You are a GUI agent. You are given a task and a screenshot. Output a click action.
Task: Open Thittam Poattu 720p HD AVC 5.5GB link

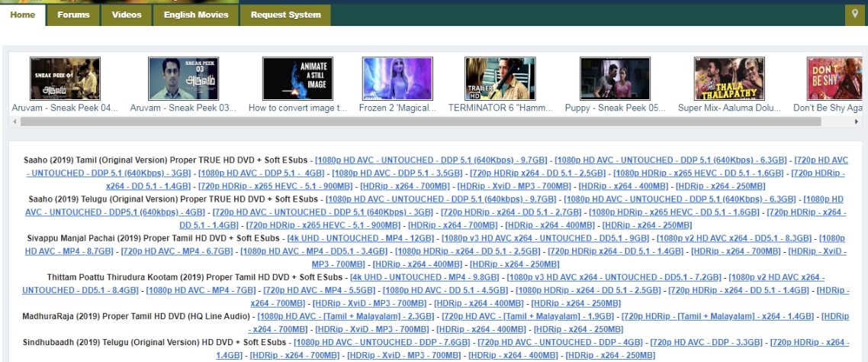point(320,290)
